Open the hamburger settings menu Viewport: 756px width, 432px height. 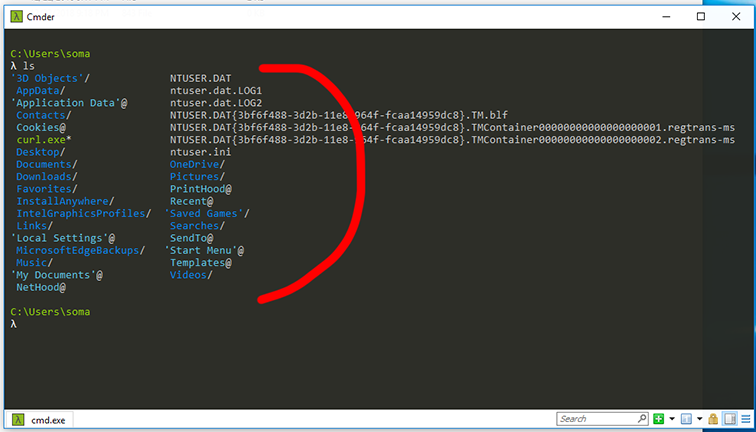click(x=747, y=418)
